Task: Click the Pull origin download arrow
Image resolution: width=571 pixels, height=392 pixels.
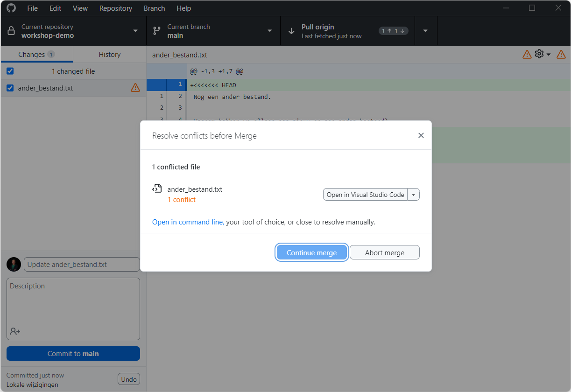Action: pos(292,31)
